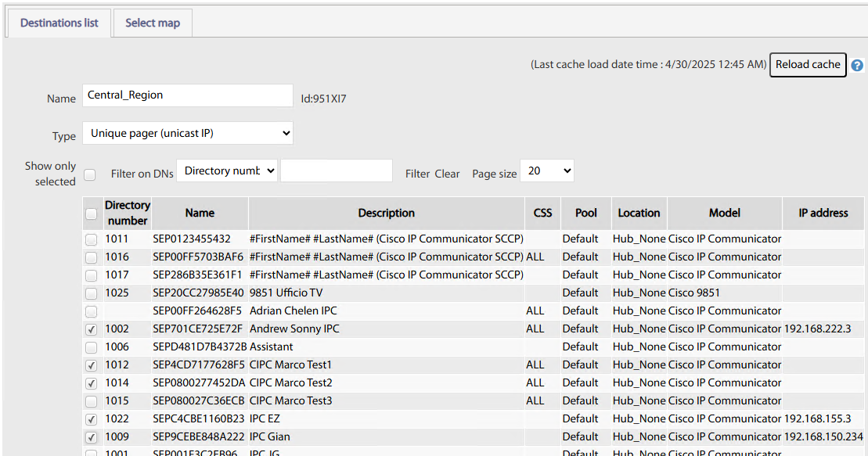
Task: Check the checkbox for directory number 1011
Action: pyautogui.click(x=92, y=239)
